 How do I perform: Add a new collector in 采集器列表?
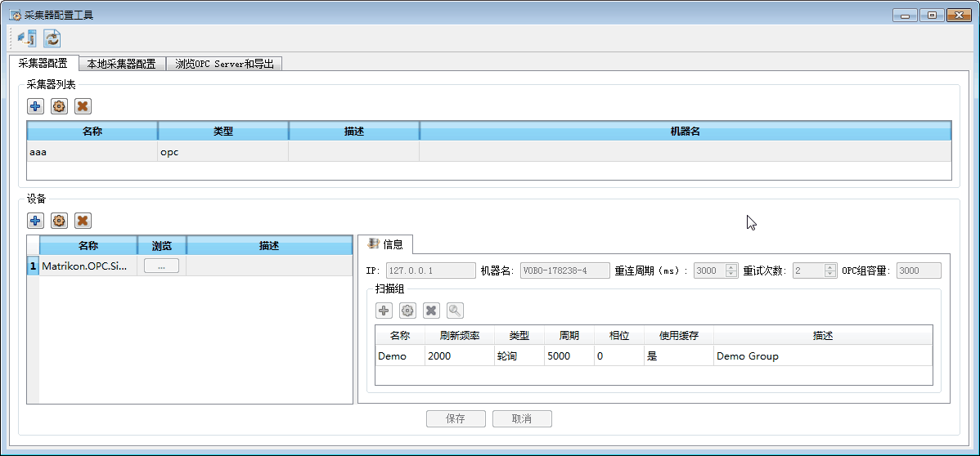pyautogui.click(x=36, y=107)
